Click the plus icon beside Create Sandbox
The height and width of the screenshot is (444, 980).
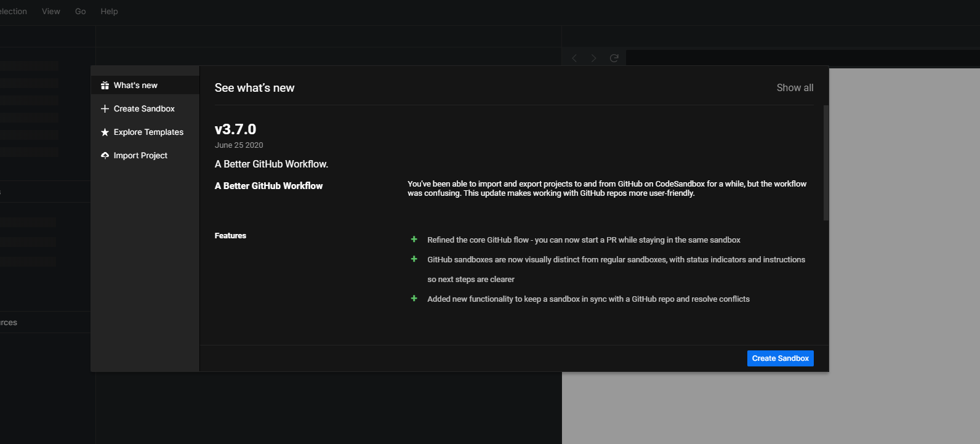click(105, 109)
